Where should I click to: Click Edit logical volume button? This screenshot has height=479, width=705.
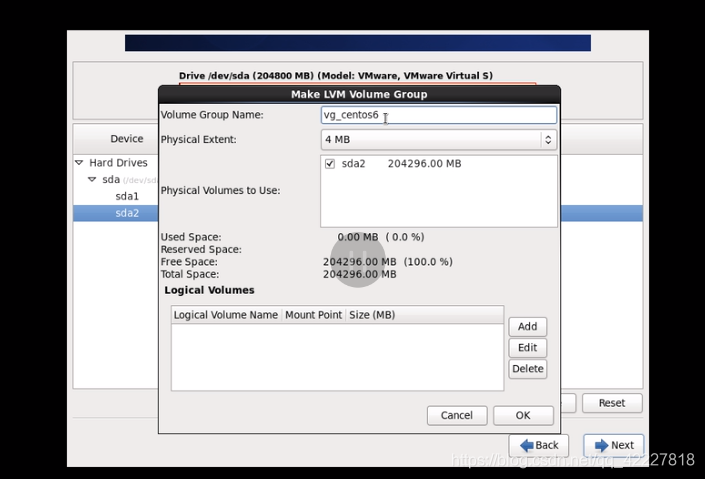pos(527,348)
